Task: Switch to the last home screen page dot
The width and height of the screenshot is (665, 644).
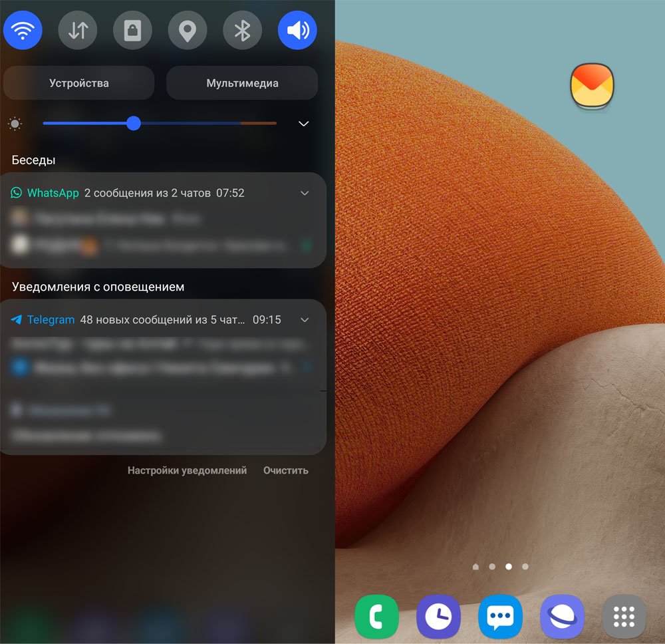Action: pyautogui.click(x=525, y=566)
